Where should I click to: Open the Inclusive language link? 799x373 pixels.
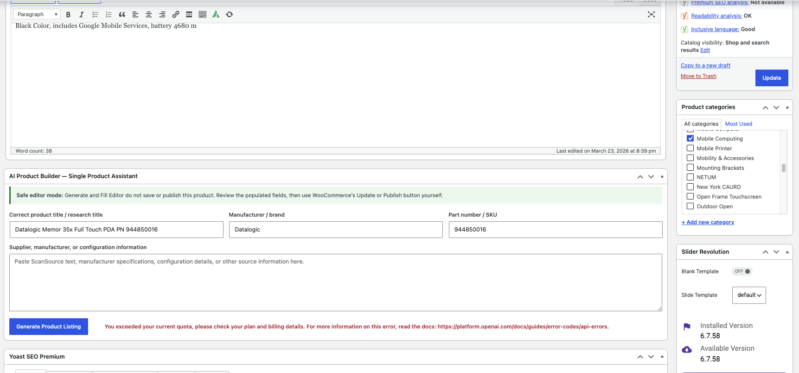[x=715, y=29]
